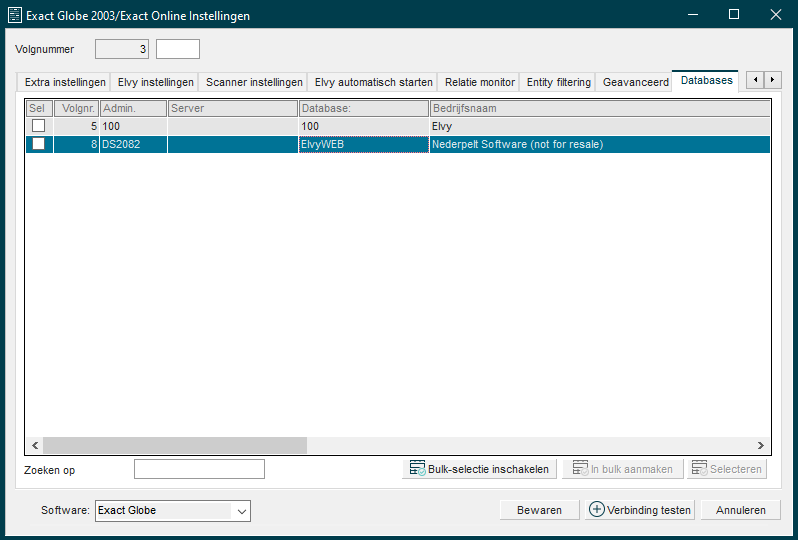This screenshot has width=798, height=540.
Task: Select the ElvyWEB database cell
Action: click(364, 144)
